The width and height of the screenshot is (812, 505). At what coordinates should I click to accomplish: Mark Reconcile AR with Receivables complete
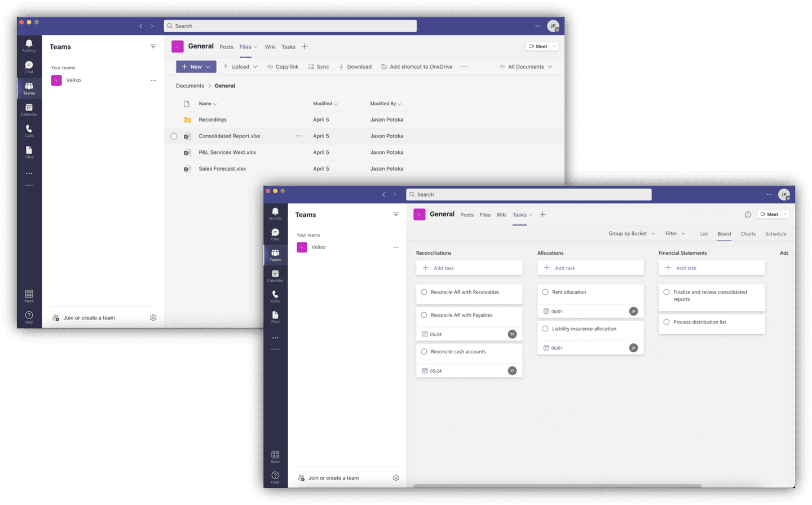tap(423, 292)
